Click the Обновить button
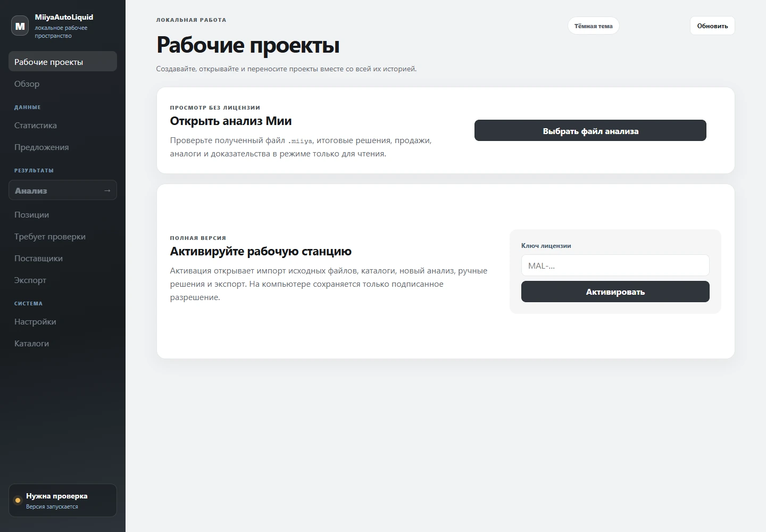 point(712,26)
